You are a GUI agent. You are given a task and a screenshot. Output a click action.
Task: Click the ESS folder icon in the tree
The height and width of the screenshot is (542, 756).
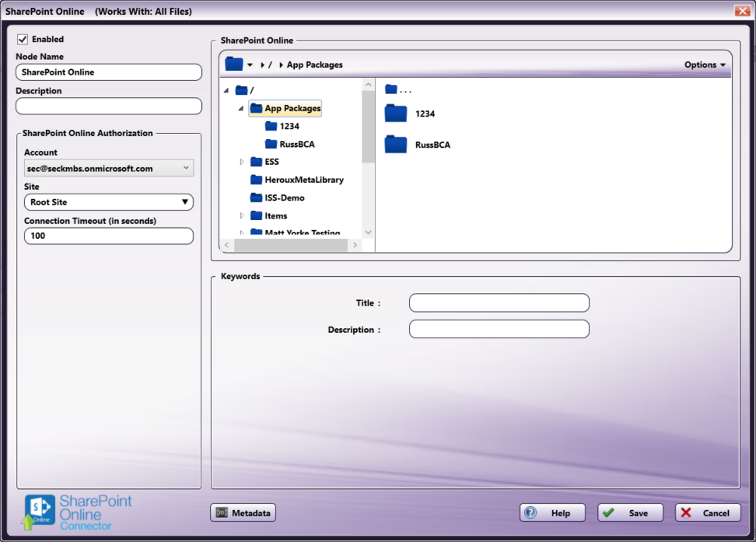pyautogui.click(x=256, y=162)
